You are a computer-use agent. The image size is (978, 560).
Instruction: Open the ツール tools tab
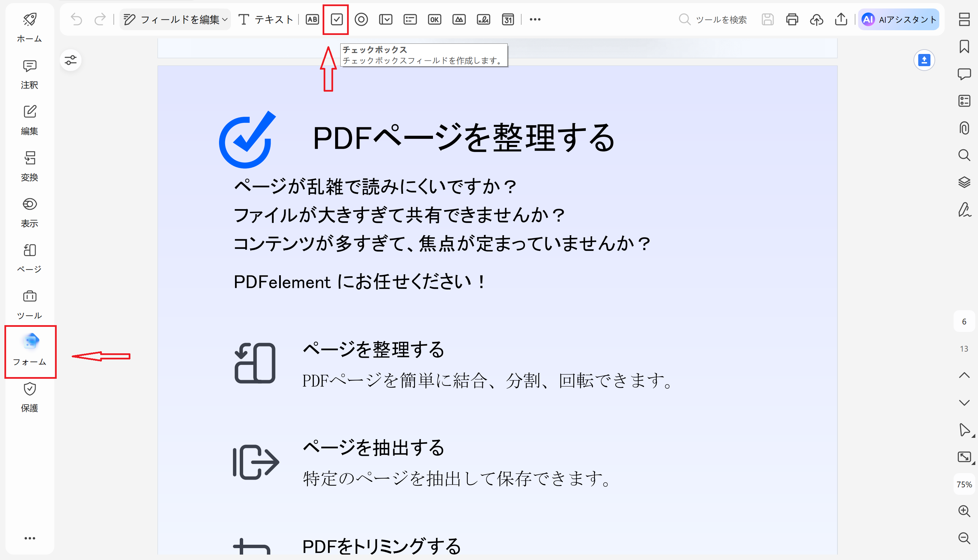30,305
